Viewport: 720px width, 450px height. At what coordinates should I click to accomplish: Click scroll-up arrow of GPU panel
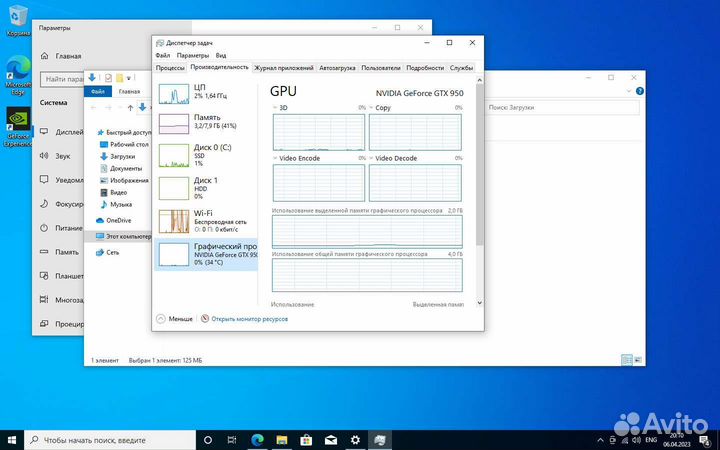pos(479,80)
